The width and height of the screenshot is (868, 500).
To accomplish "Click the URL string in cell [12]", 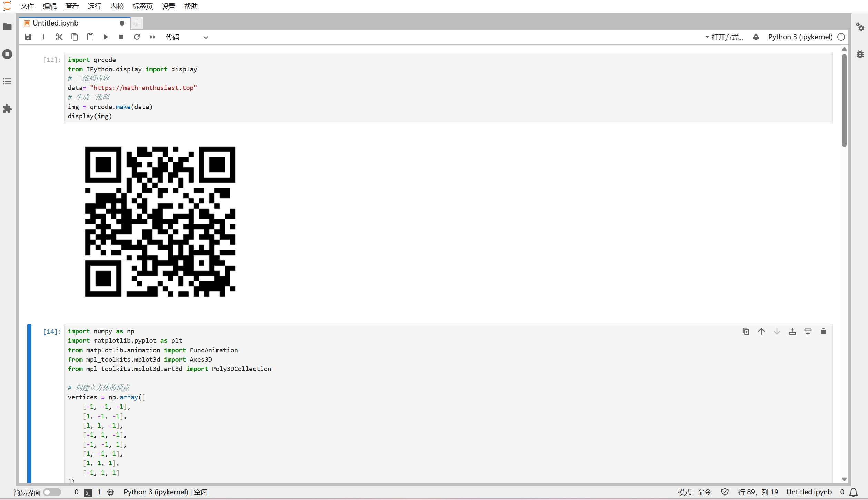I will point(143,88).
